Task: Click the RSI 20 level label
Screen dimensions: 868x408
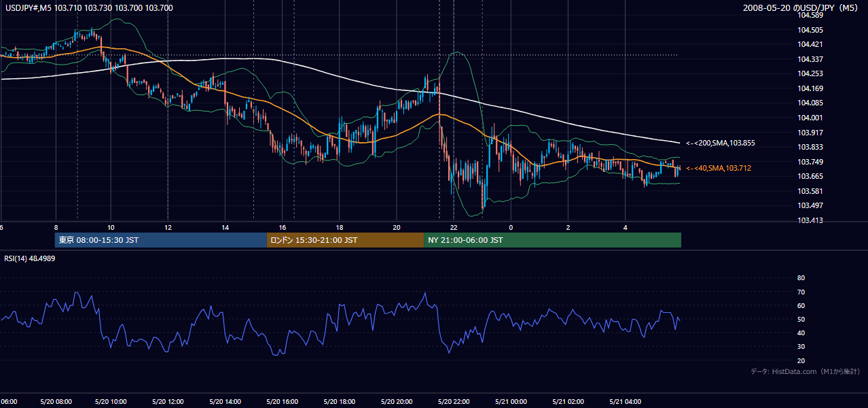Action: click(x=801, y=360)
